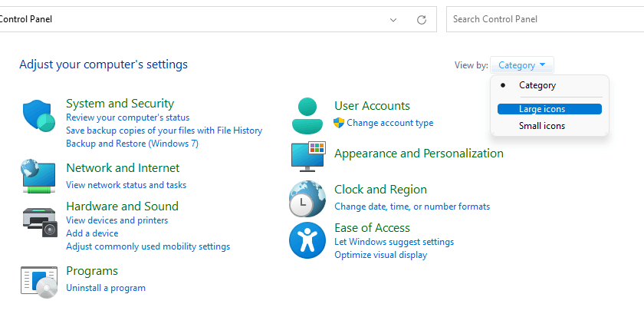644x314 pixels.
Task: Open Uninstall a program link
Action: point(106,288)
